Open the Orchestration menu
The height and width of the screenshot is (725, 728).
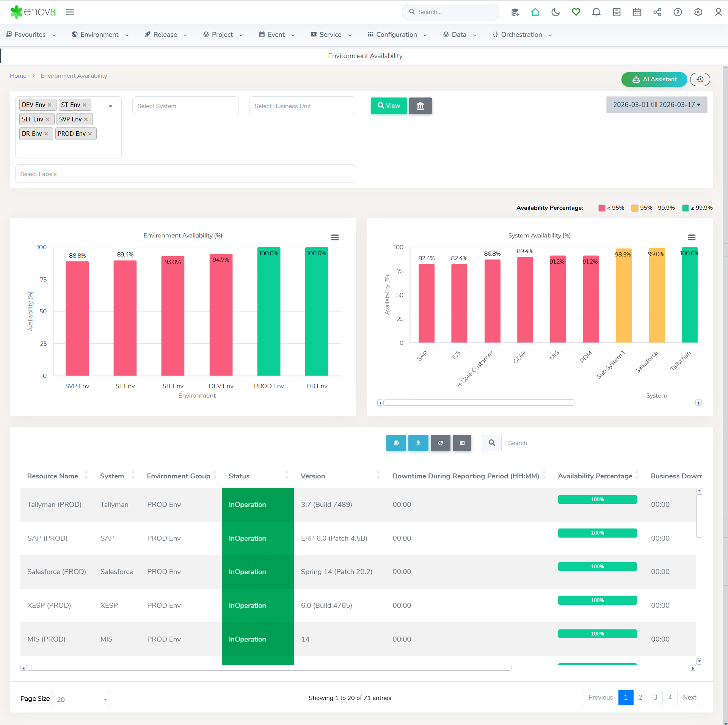[522, 35]
